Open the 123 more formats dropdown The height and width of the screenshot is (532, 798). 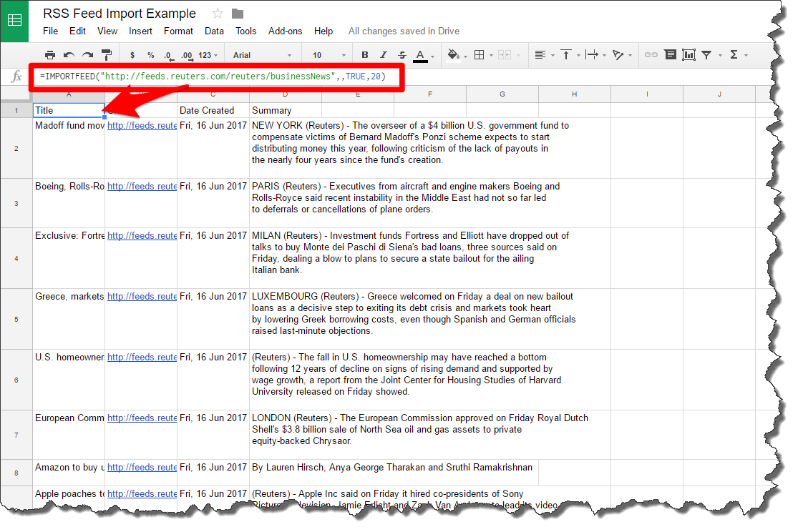pyautogui.click(x=208, y=55)
